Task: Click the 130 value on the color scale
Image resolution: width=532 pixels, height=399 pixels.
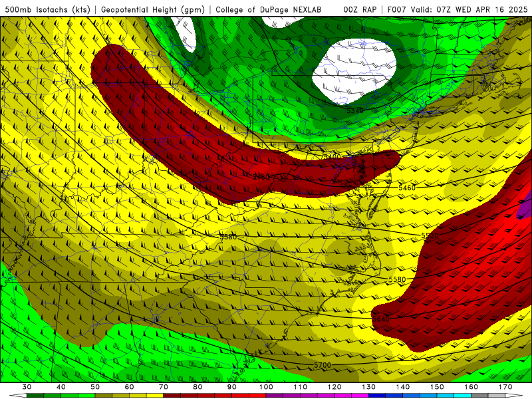Action: point(369,387)
